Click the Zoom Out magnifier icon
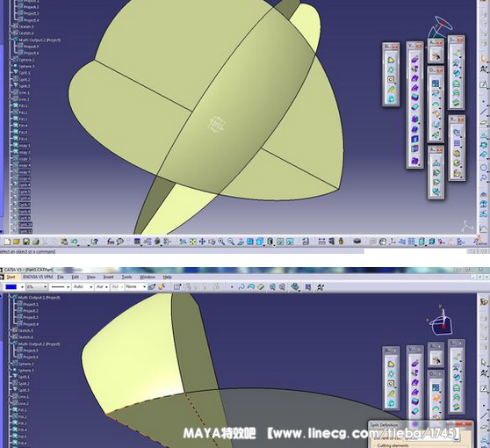This screenshot has width=490, height=448. point(231,242)
